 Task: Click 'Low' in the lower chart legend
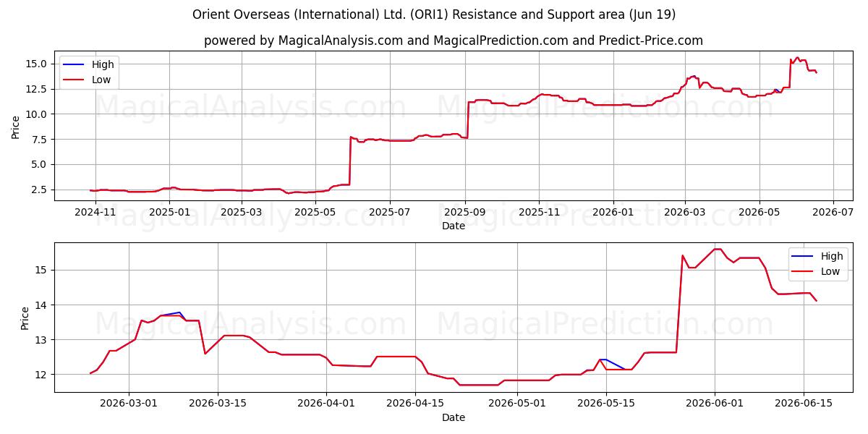[830, 271]
